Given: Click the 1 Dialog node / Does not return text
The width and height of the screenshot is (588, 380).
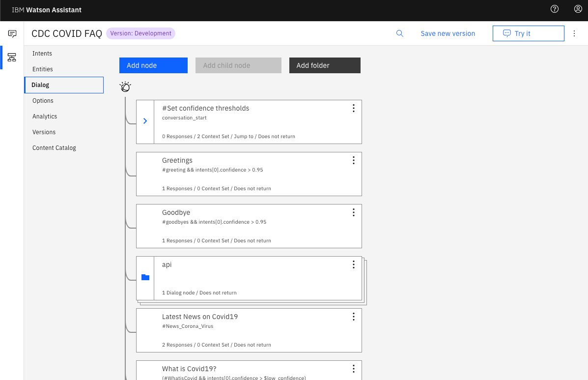Looking at the screenshot, I should click(199, 293).
